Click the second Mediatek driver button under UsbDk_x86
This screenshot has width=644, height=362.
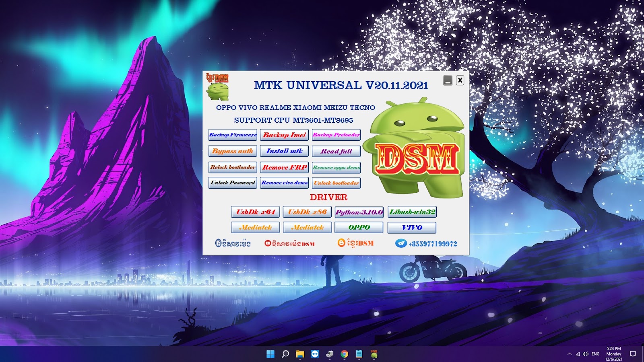point(307,227)
